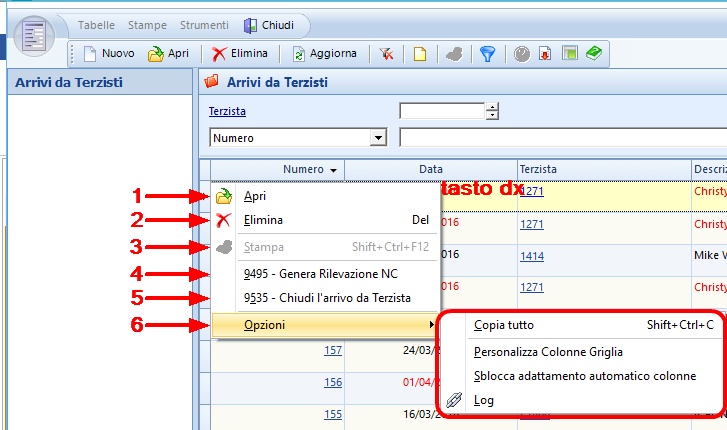Click the Terzista link label

tap(227, 111)
